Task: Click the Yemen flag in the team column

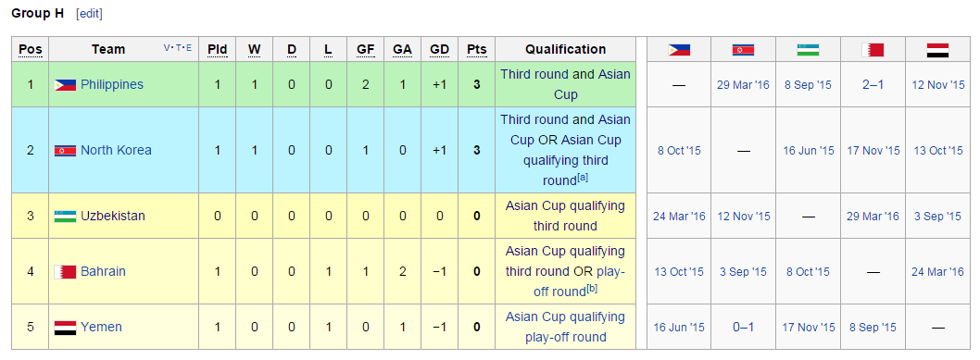Action: [x=65, y=327]
